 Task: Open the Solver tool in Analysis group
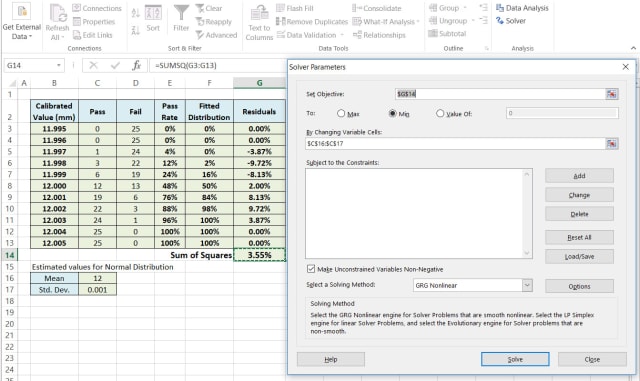(x=511, y=21)
